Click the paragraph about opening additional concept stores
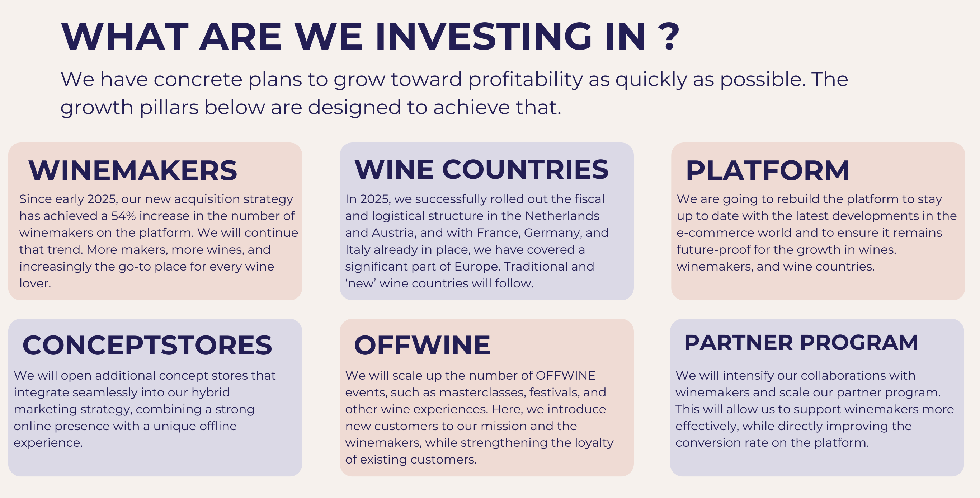 click(145, 409)
